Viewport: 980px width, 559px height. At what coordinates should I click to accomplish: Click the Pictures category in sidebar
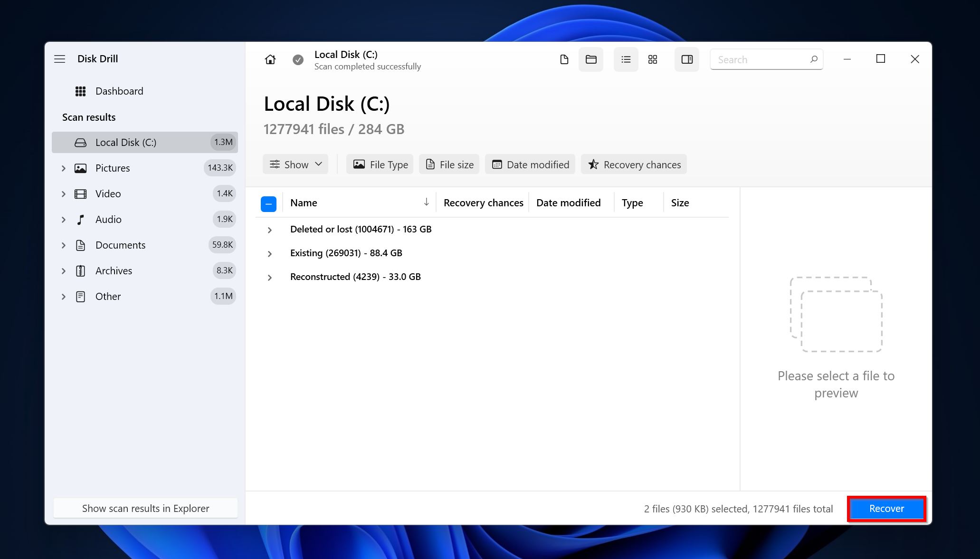[113, 167]
